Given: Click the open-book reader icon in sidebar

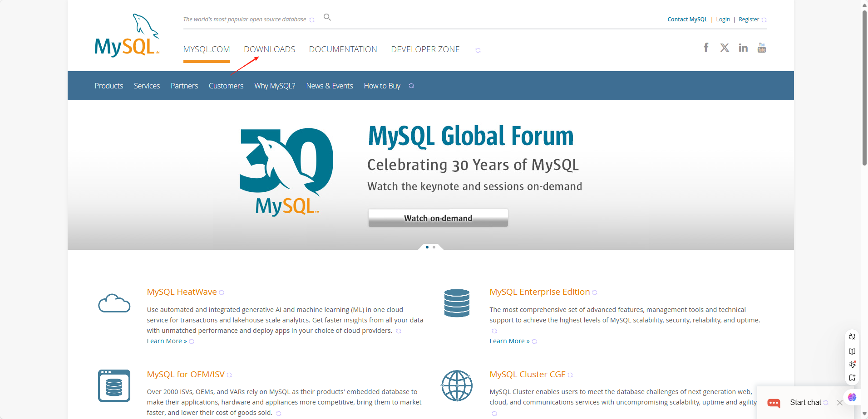Looking at the screenshot, I should 852,351.
